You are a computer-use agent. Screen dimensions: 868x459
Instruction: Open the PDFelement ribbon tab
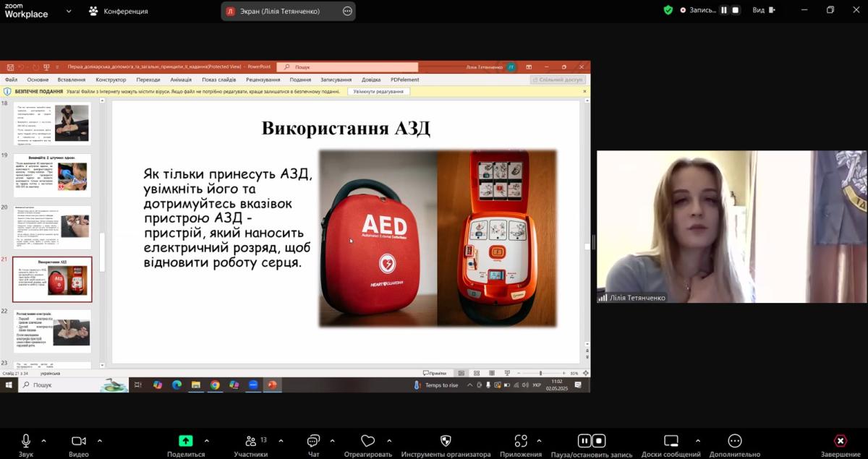point(405,80)
